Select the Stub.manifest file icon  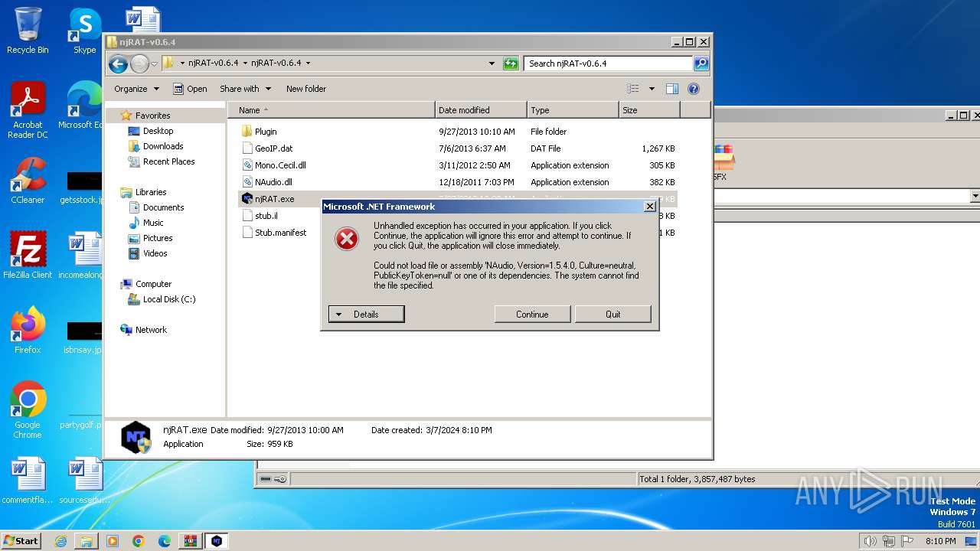click(247, 233)
